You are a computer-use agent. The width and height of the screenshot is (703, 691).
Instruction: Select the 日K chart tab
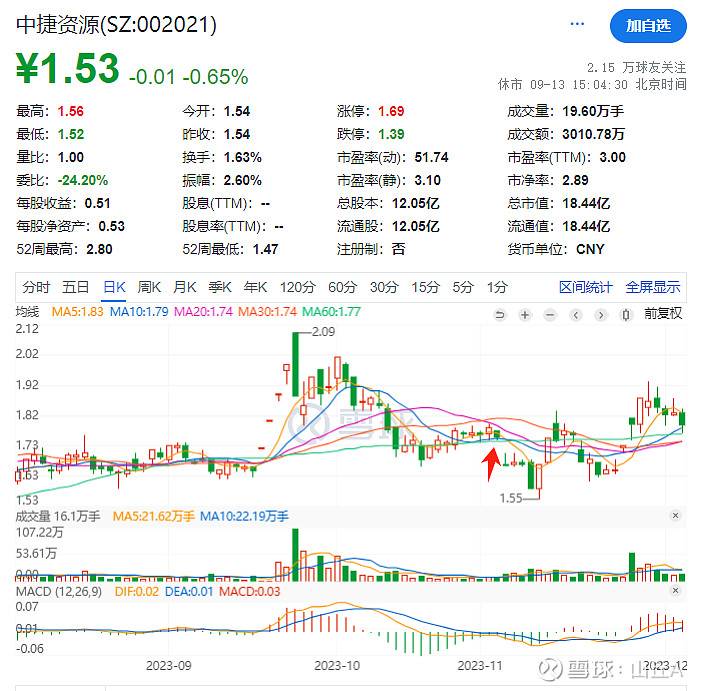(114, 287)
